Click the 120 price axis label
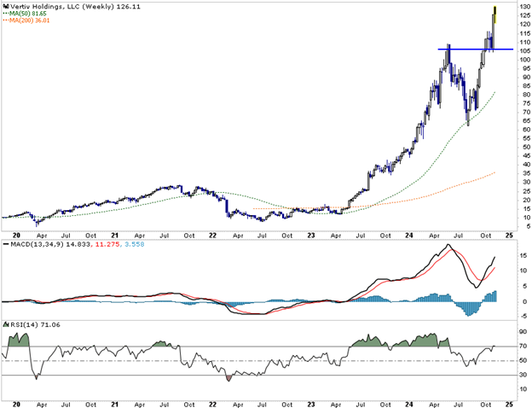The image size is (532, 408). 524,24
